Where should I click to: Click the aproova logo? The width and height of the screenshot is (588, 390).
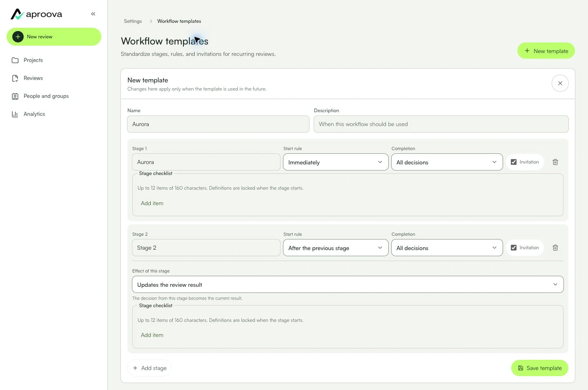36,14
